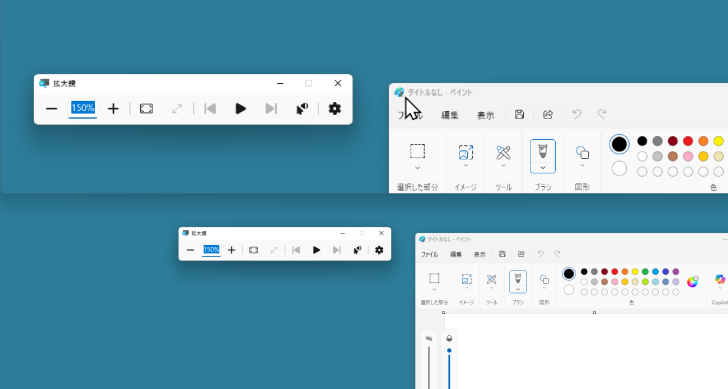This screenshot has width=728, height=389.
Task: Open the ツール pencil icon in enlarged Paint
Action: (503, 152)
